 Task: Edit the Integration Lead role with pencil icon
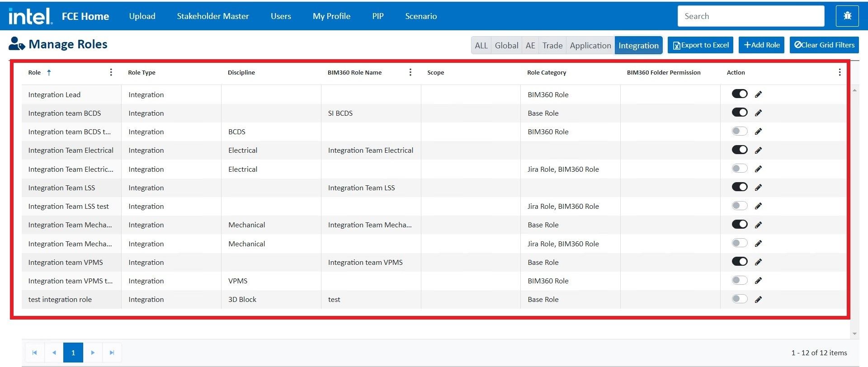coord(758,94)
